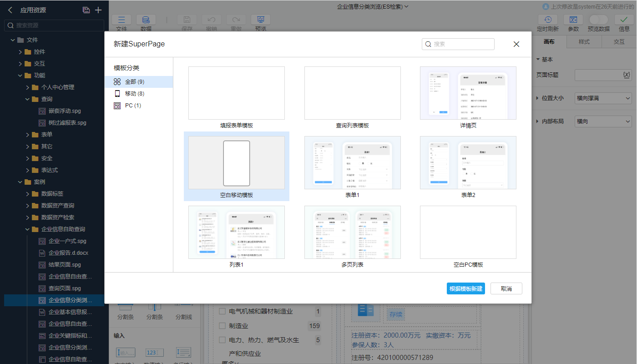637x364 pixels.
Task: Select the 表单1 template thumbnail
Action: (x=352, y=163)
